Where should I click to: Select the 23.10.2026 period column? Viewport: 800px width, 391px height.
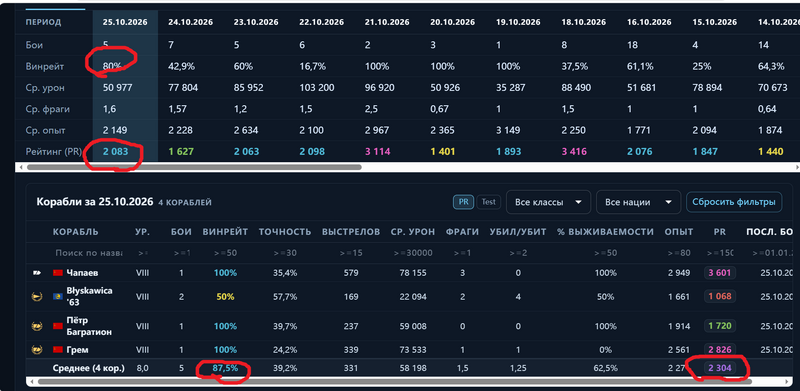256,22
